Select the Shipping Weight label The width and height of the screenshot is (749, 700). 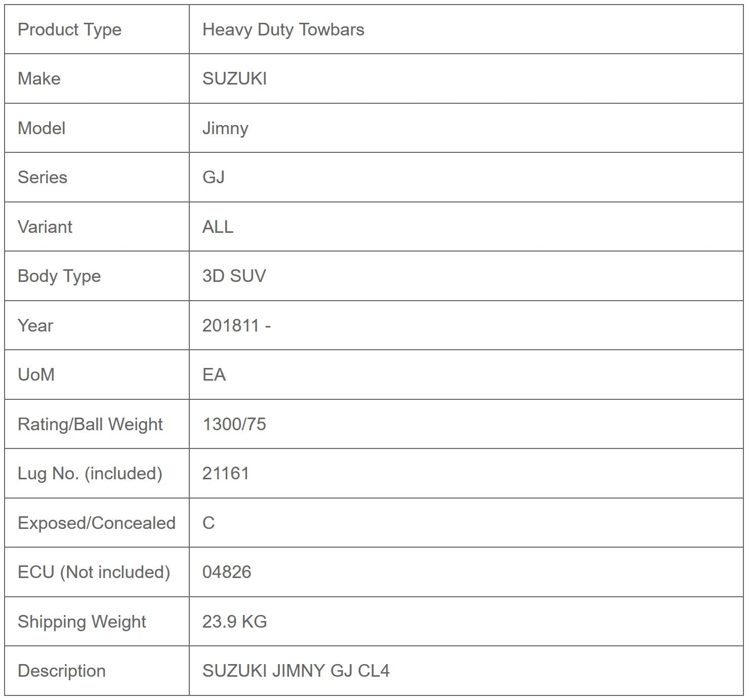click(81, 622)
